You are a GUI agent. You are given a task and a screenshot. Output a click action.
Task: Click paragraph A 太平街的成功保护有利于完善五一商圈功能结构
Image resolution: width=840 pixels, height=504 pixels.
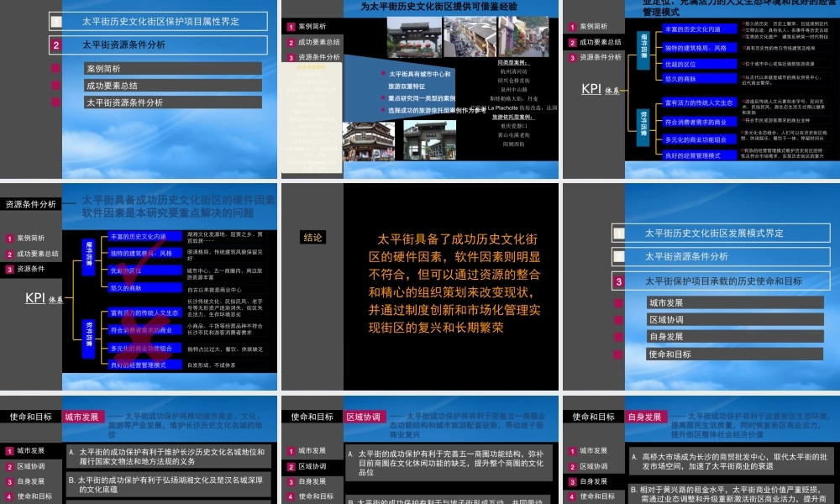pyautogui.click(x=449, y=463)
